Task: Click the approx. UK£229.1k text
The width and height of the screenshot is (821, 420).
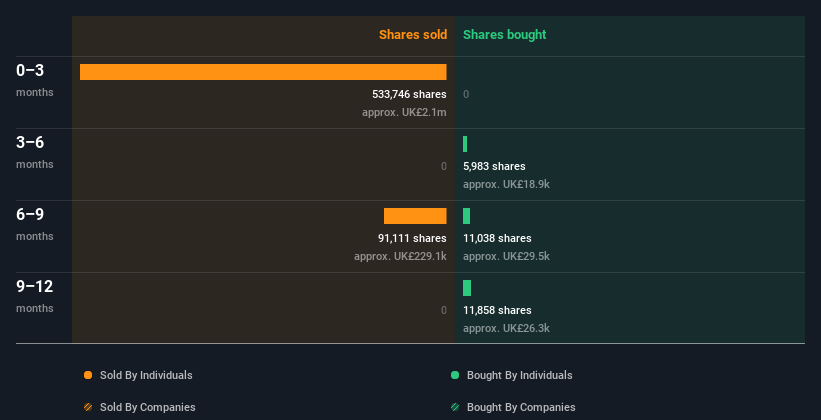Action: 400,257
